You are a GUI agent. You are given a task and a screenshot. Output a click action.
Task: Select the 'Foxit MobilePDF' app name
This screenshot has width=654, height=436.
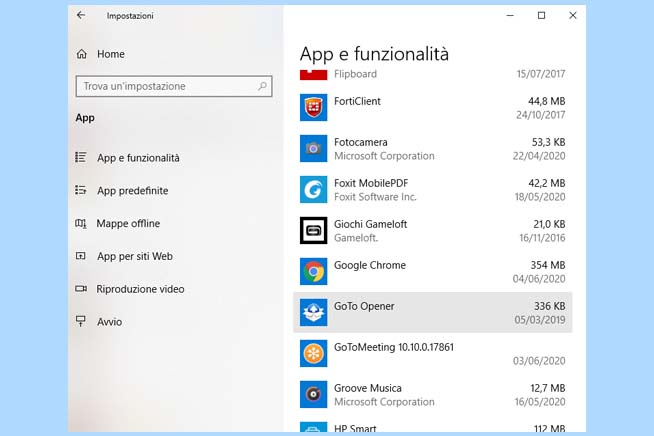371,183
